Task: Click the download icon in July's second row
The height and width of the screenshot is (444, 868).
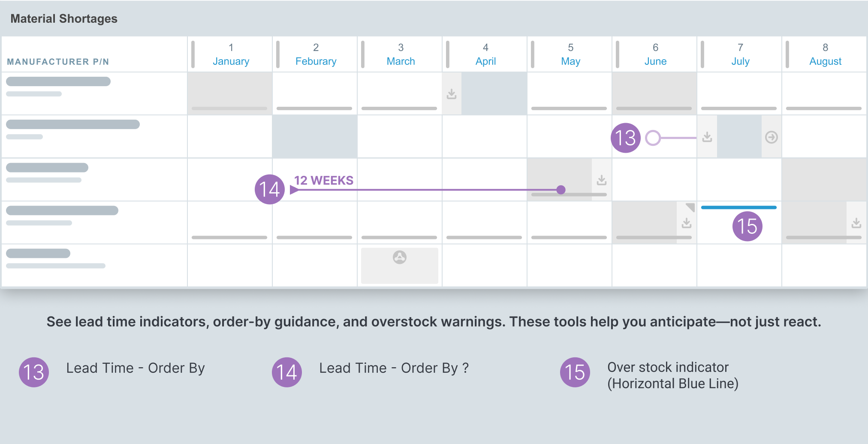Action: tap(707, 137)
